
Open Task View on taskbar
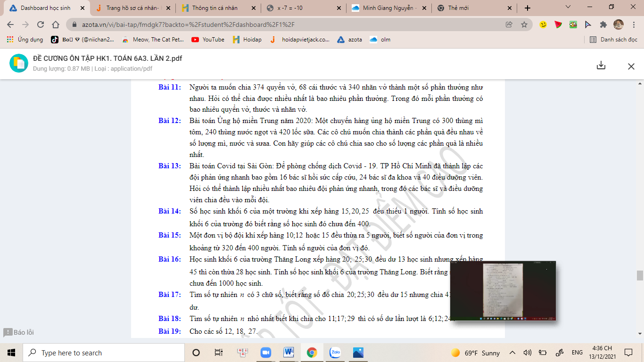pos(218,353)
